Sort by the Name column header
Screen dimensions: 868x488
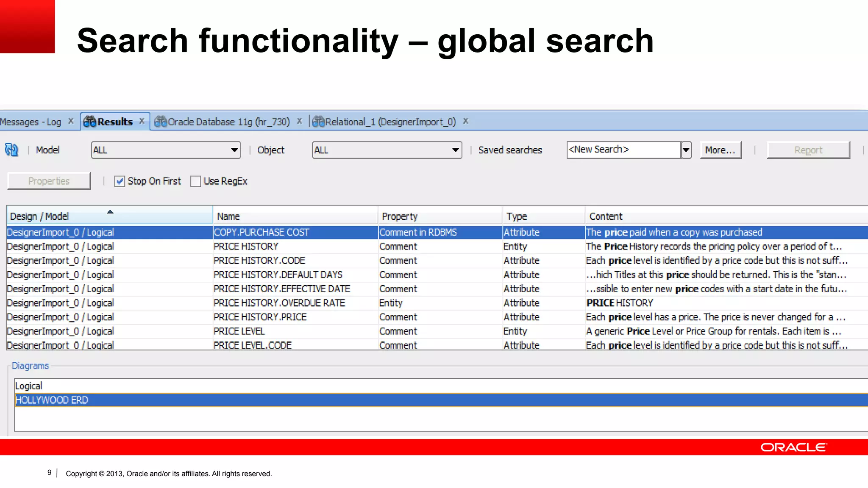point(295,216)
